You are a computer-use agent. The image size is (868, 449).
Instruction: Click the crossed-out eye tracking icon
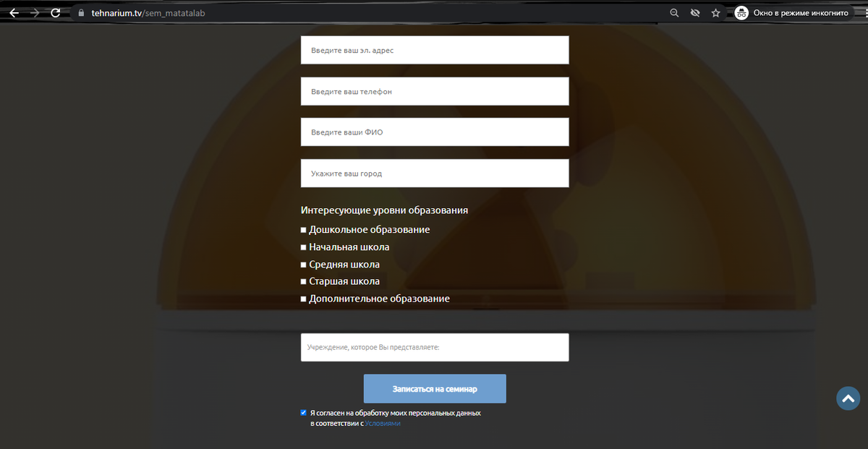[695, 13]
